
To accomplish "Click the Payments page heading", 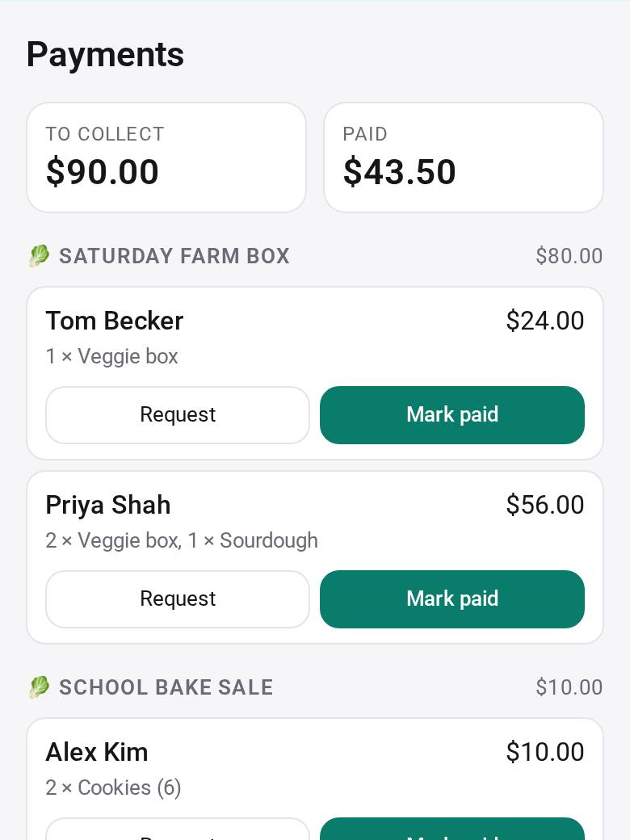I will 106,55.
